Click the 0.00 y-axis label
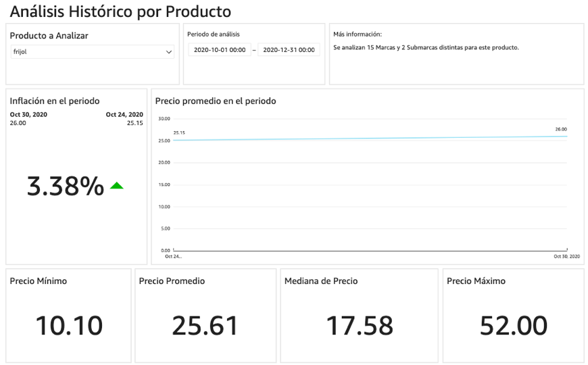 click(166, 250)
